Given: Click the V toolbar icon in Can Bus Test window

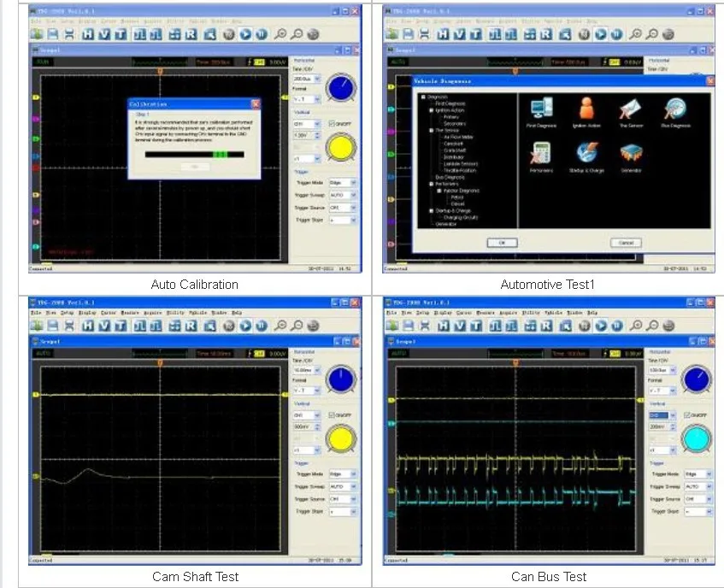Looking at the screenshot, I should [459, 326].
